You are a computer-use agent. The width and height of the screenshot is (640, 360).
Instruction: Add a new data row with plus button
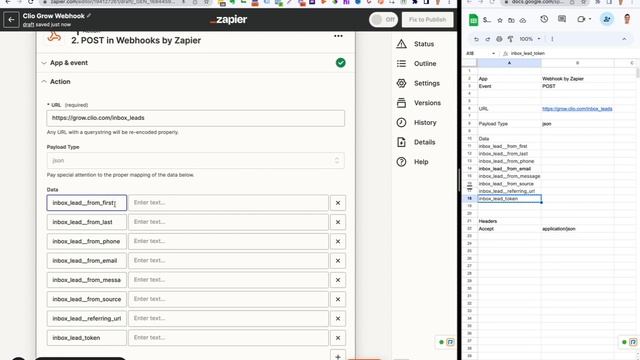tap(338, 356)
